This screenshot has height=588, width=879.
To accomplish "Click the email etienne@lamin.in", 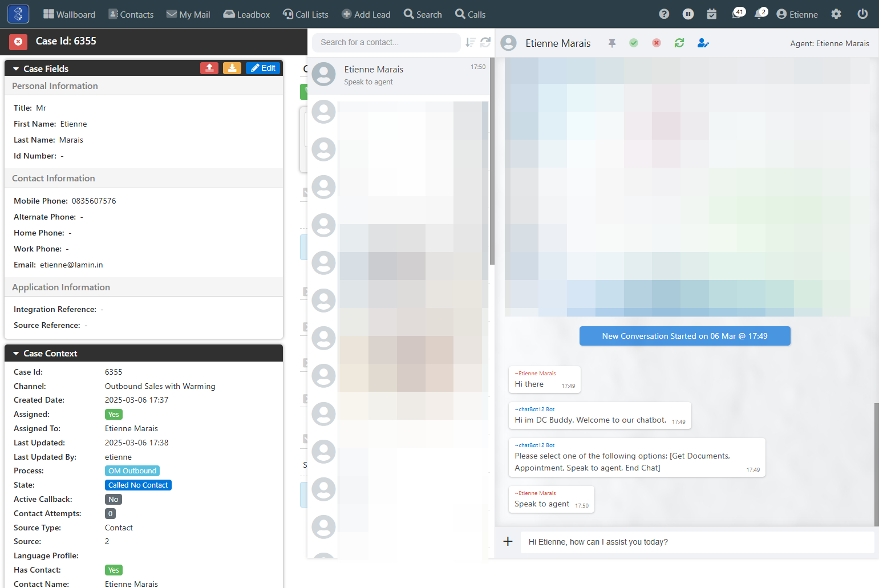I will point(71,265).
